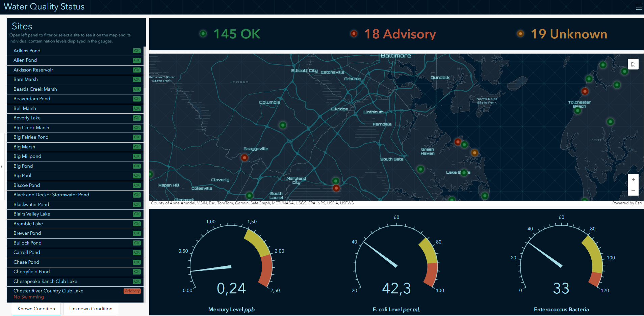Zoom in on the map
Screen dimensions: 644x316
[633, 180]
